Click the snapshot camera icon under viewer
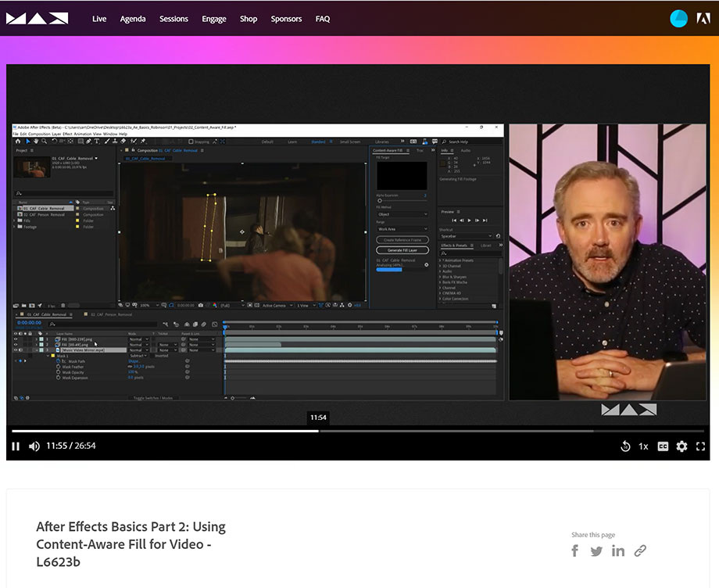Viewport: 719px width, 588px height. [201, 305]
